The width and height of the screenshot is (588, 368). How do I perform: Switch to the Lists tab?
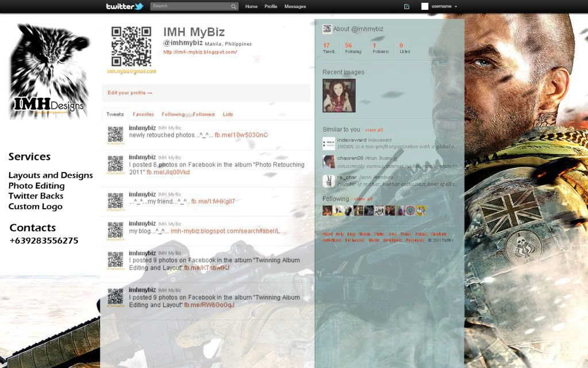[x=228, y=114]
